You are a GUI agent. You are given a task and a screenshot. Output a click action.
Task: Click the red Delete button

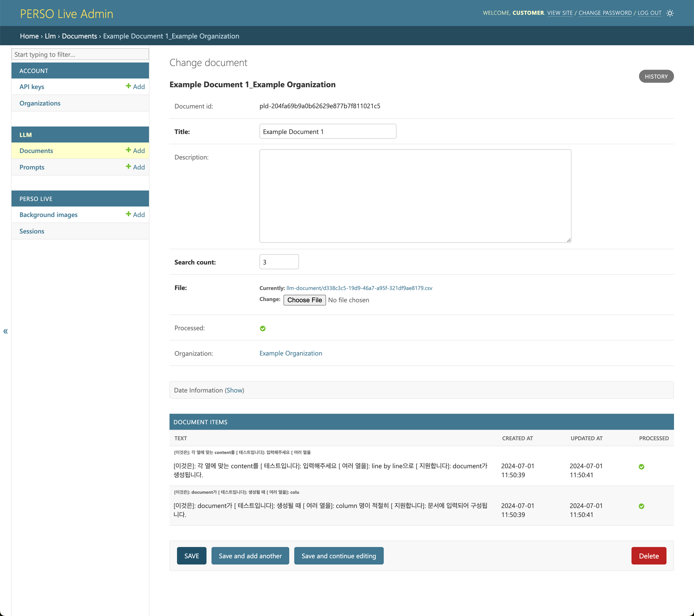pos(648,556)
